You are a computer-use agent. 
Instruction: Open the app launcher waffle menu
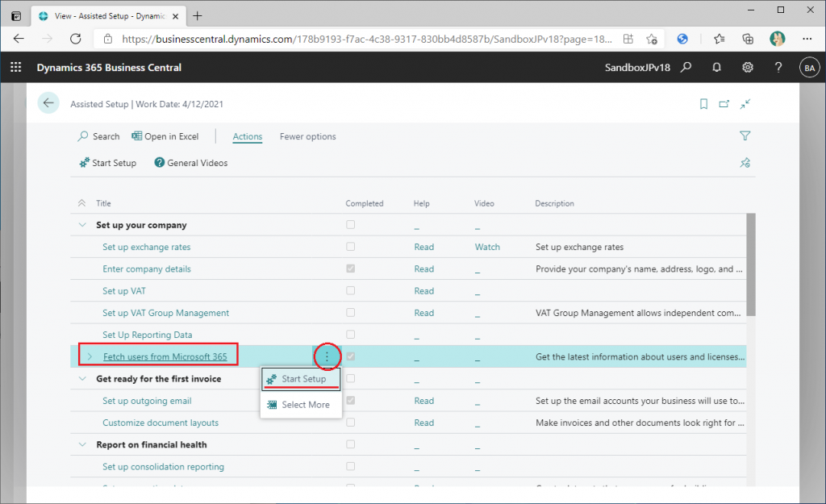16,68
